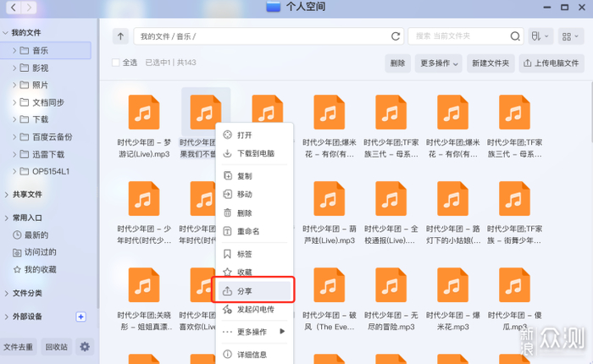This screenshot has width=593, height=364.
Task: Choose 删除 from context menu
Action: click(x=254, y=212)
